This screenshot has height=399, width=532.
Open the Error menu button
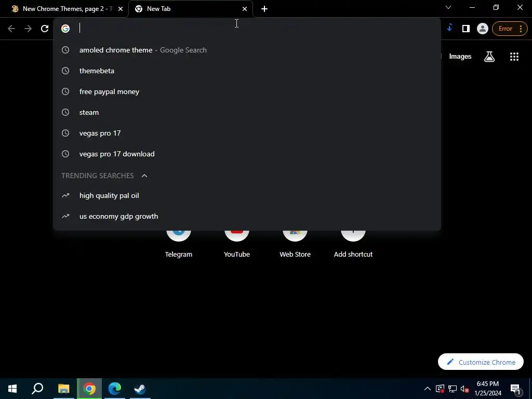(x=510, y=29)
